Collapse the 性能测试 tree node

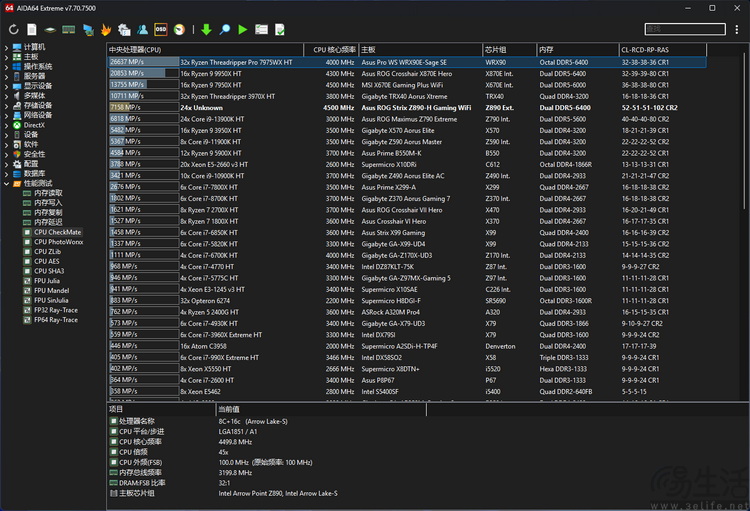pyautogui.click(x=6, y=183)
